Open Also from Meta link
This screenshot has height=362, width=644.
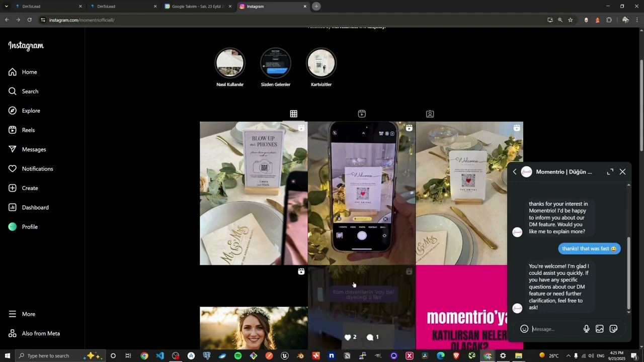34,333
